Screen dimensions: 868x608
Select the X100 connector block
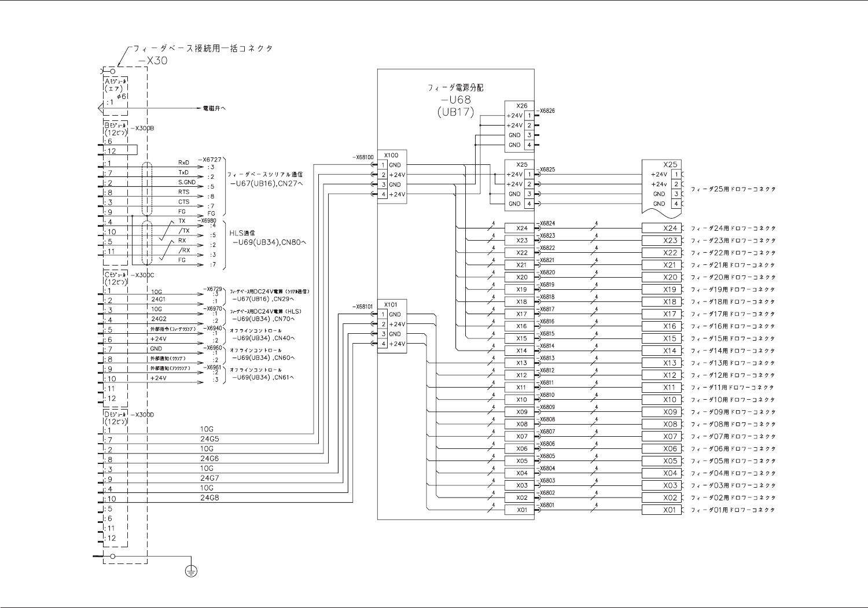392,175
